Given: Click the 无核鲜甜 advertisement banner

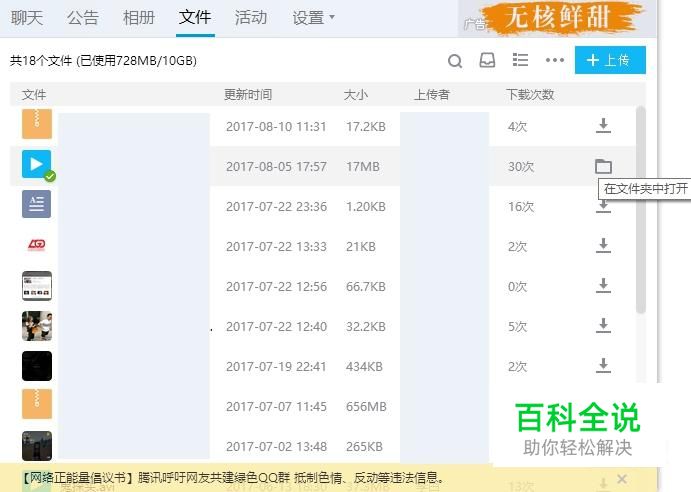Looking at the screenshot, I should pyautogui.click(x=557, y=19).
